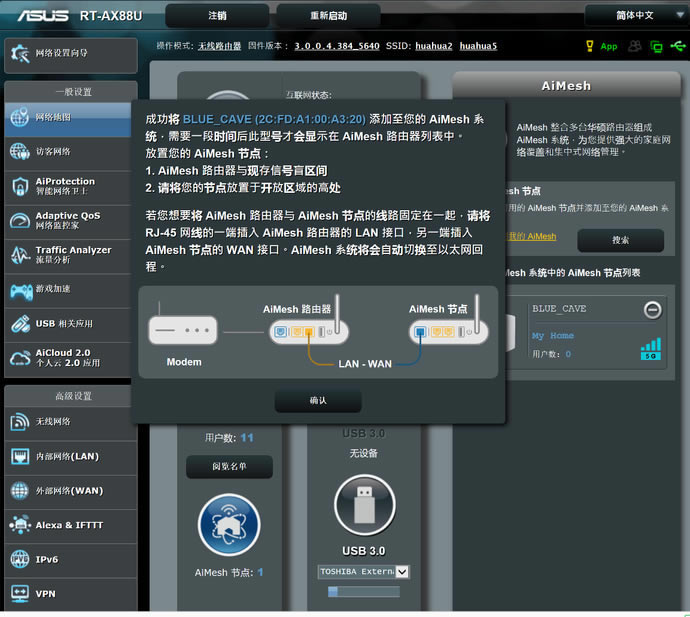Click the My Home location label

tap(552, 336)
